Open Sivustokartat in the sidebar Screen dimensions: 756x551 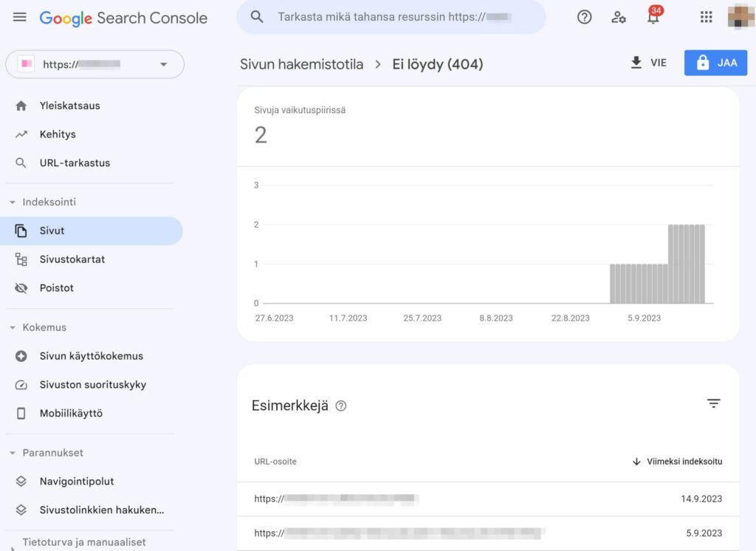point(72,259)
